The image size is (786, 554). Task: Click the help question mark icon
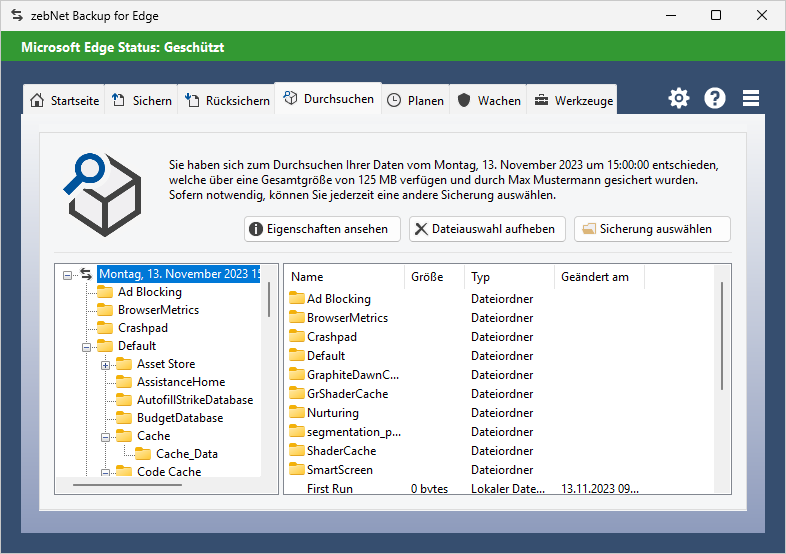pos(715,98)
